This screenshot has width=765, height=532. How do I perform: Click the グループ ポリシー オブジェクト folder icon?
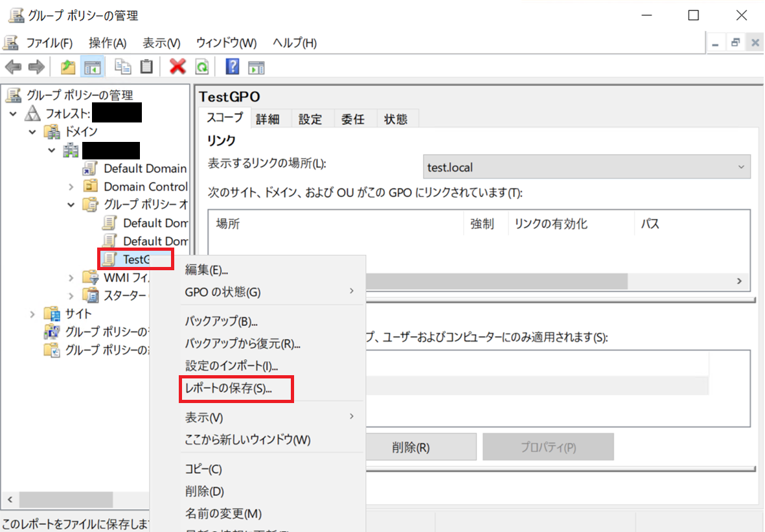(90, 205)
